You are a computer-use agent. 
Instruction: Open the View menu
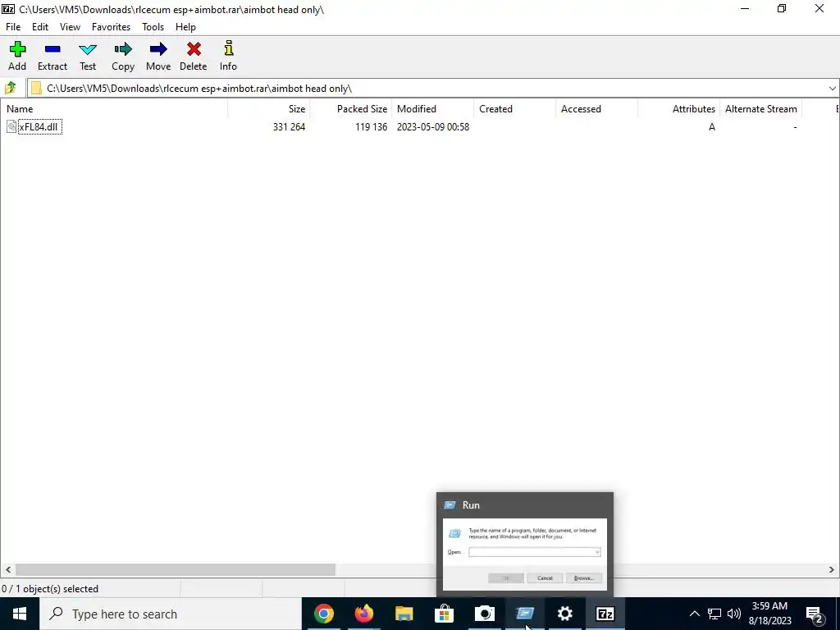click(x=71, y=27)
